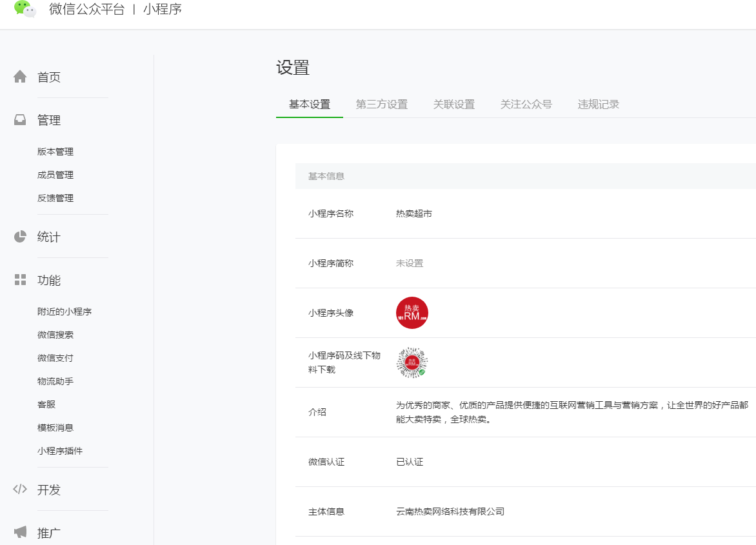
Task: Open 附近的小程序 in the sidebar
Action: 65,312
